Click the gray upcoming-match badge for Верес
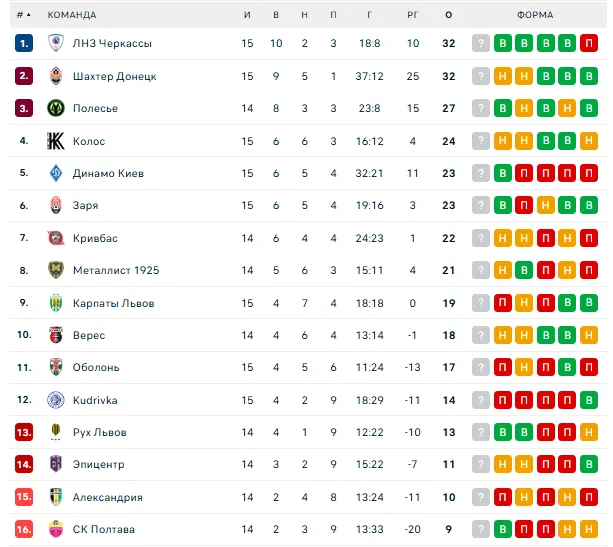 [x=481, y=335]
